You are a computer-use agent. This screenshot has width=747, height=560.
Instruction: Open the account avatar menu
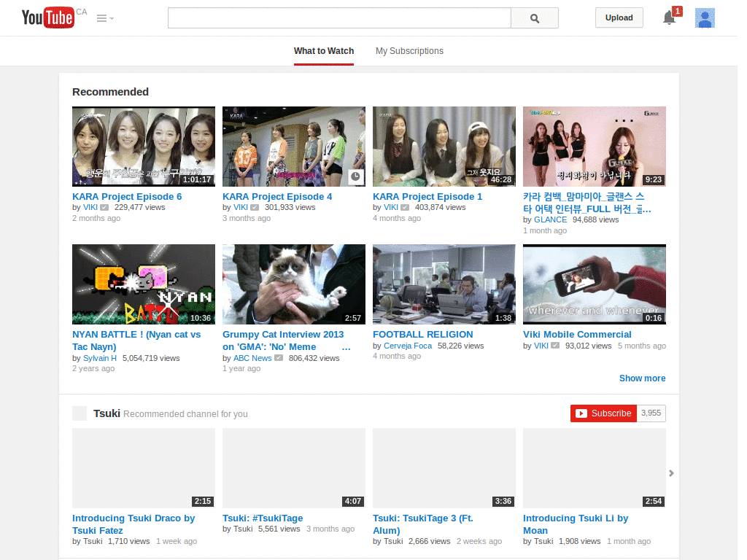click(x=705, y=18)
